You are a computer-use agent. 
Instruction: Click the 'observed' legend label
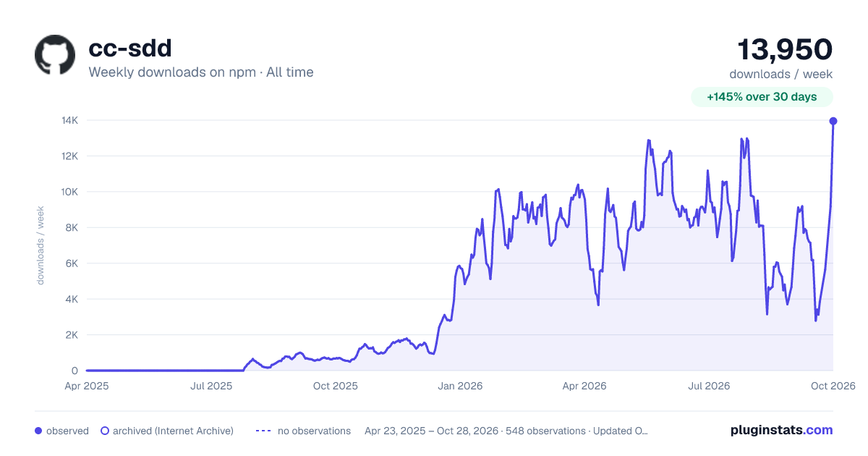point(67,431)
